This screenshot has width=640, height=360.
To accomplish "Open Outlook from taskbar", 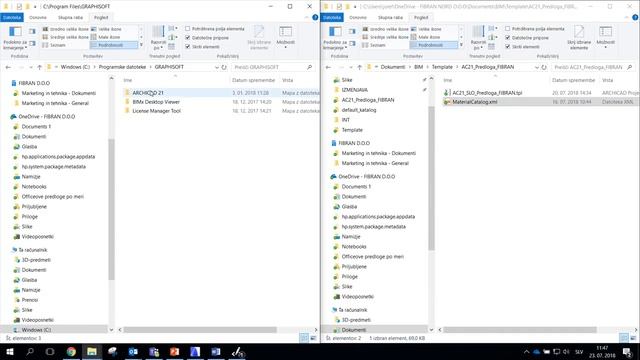I will [133, 351].
